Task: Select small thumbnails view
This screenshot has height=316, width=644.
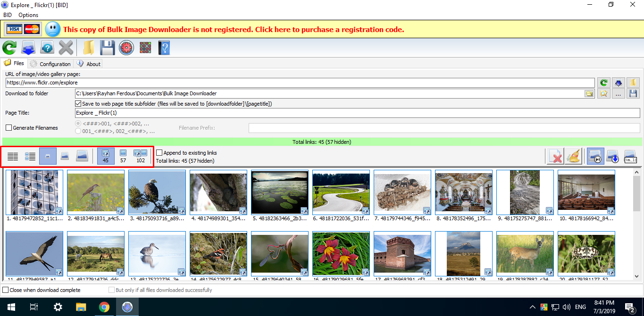Action: 48,156
